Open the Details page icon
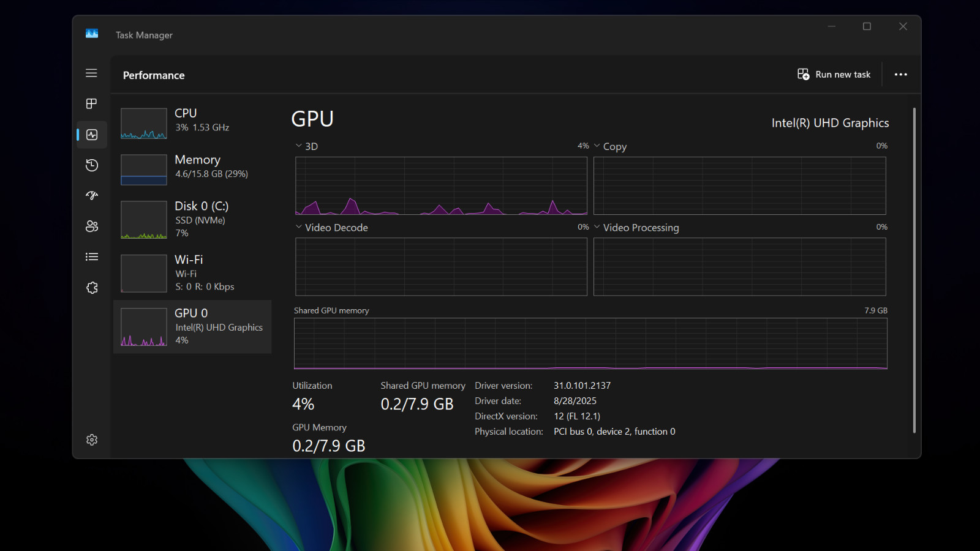The image size is (980, 551). (x=92, y=257)
